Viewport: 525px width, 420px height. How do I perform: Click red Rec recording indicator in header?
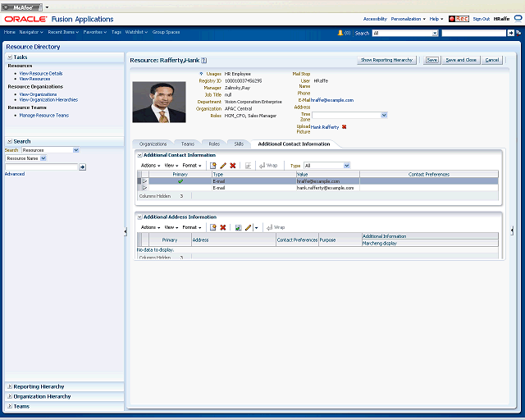pyautogui.click(x=459, y=19)
